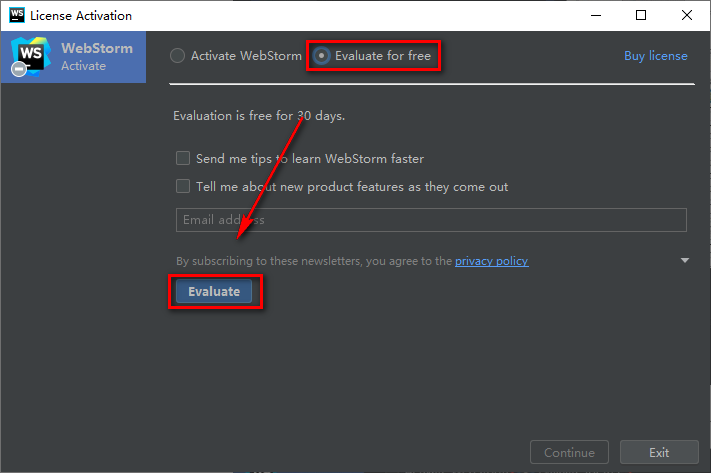Click the WS icon in the title bar
The height and width of the screenshot is (473, 711).
pos(14,15)
